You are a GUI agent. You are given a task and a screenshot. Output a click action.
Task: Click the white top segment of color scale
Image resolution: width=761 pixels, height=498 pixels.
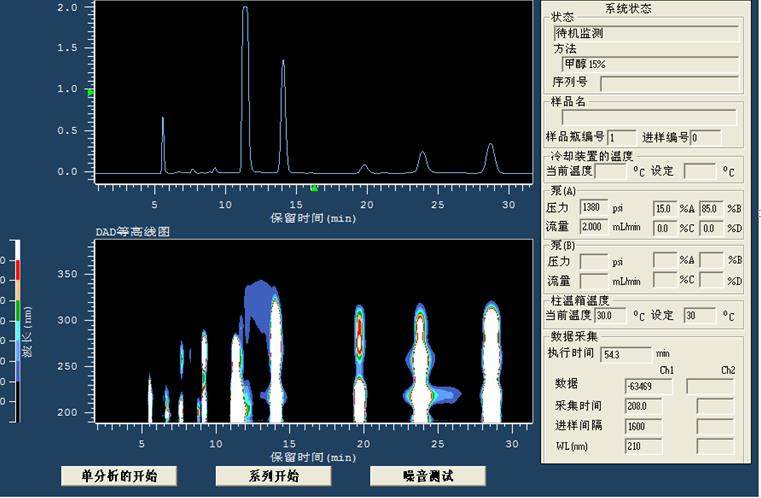(x=18, y=250)
